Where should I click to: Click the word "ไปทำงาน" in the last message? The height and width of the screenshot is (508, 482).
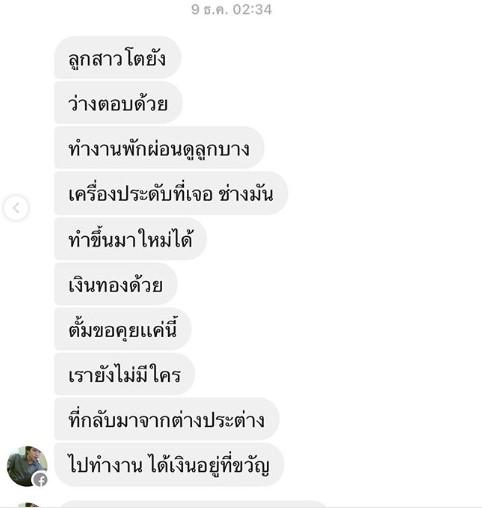click(106, 465)
